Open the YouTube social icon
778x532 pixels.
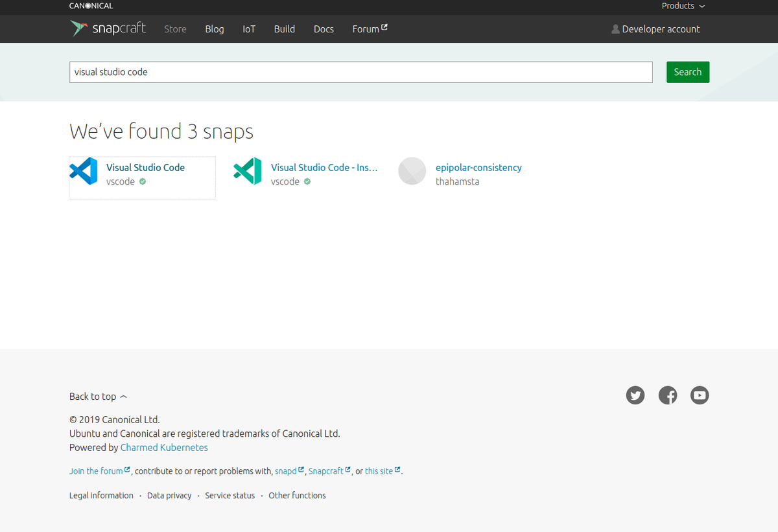(700, 395)
